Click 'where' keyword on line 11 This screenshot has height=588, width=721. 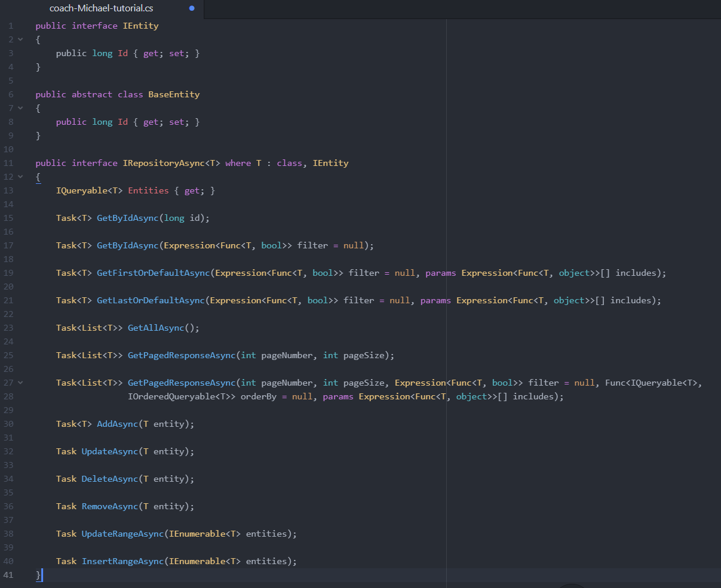(238, 163)
